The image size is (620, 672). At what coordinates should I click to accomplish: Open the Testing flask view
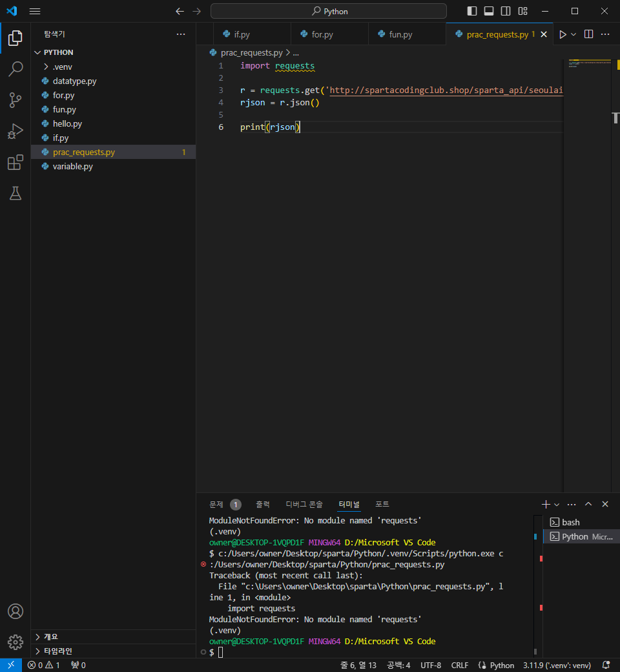(x=15, y=193)
